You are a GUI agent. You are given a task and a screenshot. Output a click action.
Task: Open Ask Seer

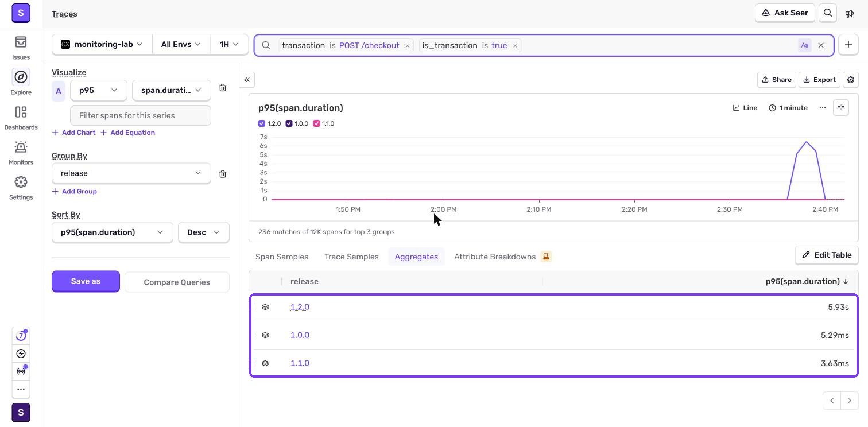point(785,13)
